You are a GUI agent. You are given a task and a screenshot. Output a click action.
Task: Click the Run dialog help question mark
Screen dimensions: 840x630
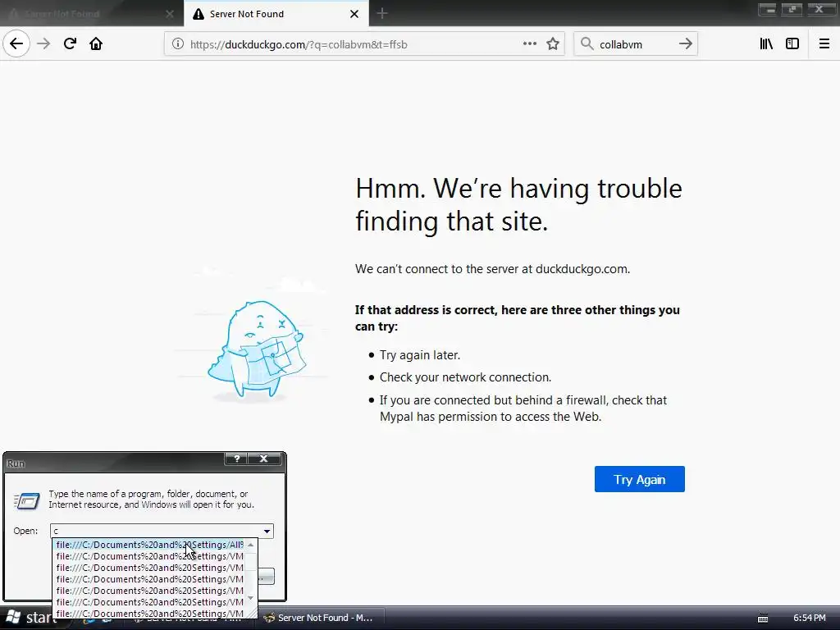(237, 459)
